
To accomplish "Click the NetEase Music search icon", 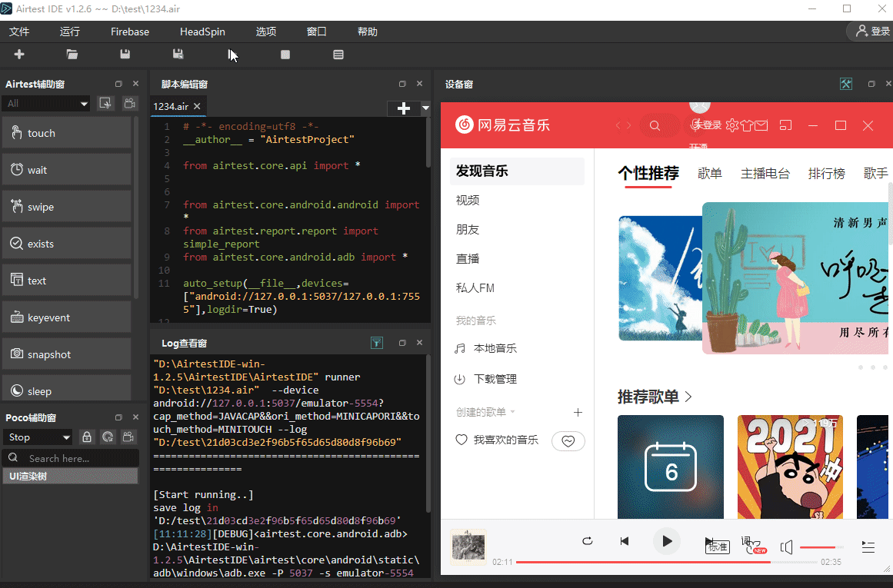I will tap(655, 125).
